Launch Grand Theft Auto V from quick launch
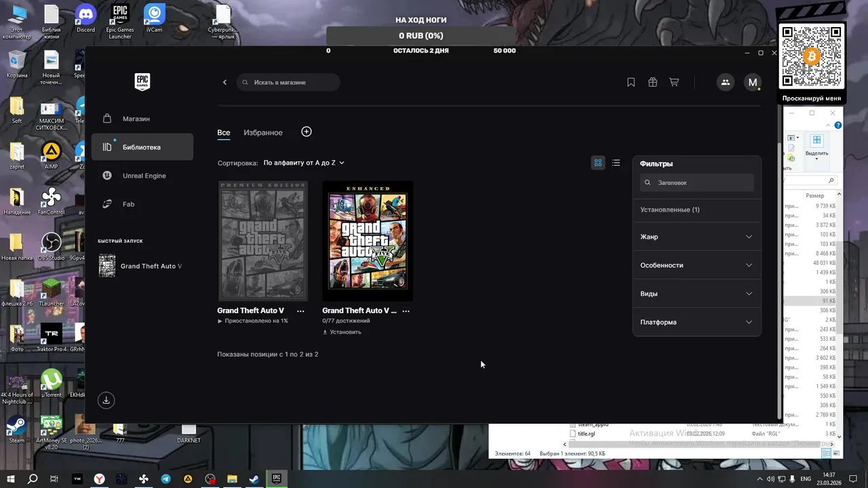 [142, 266]
